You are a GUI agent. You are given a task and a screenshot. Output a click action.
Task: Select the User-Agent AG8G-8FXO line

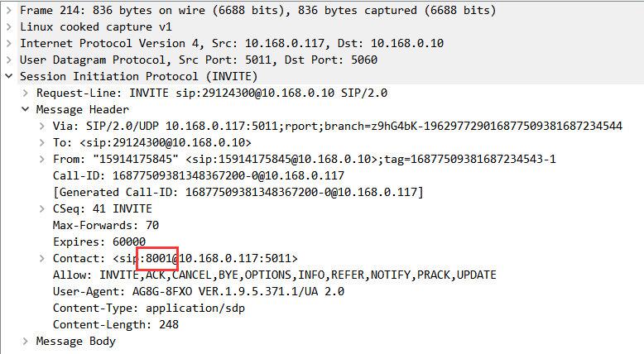coord(199,291)
